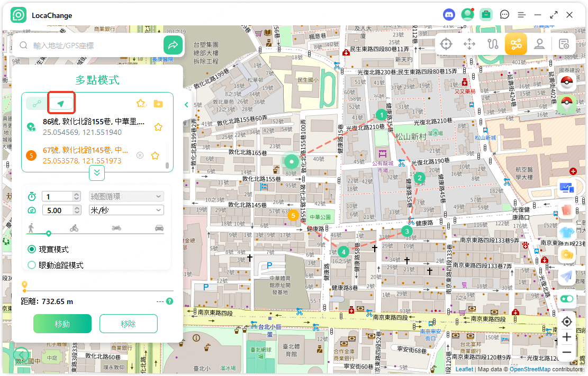This screenshot has height=376, width=588.
Task: Click the 移動 move button
Action: click(62, 324)
